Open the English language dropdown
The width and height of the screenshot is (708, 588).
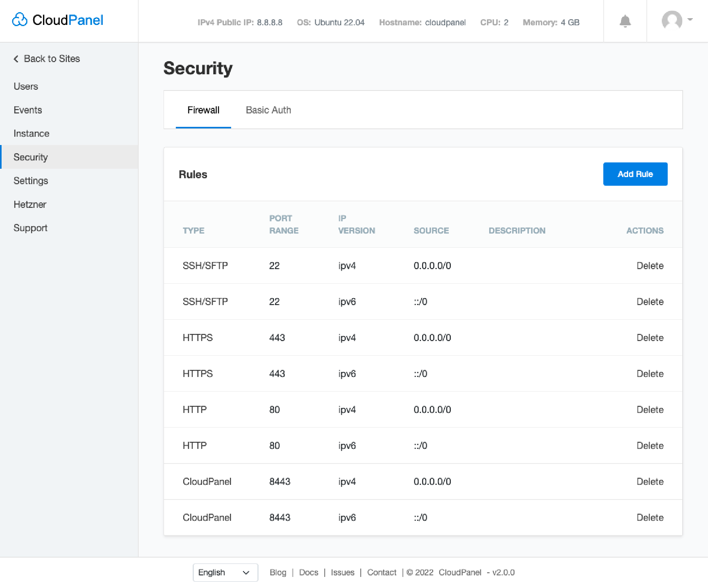click(225, 572)
